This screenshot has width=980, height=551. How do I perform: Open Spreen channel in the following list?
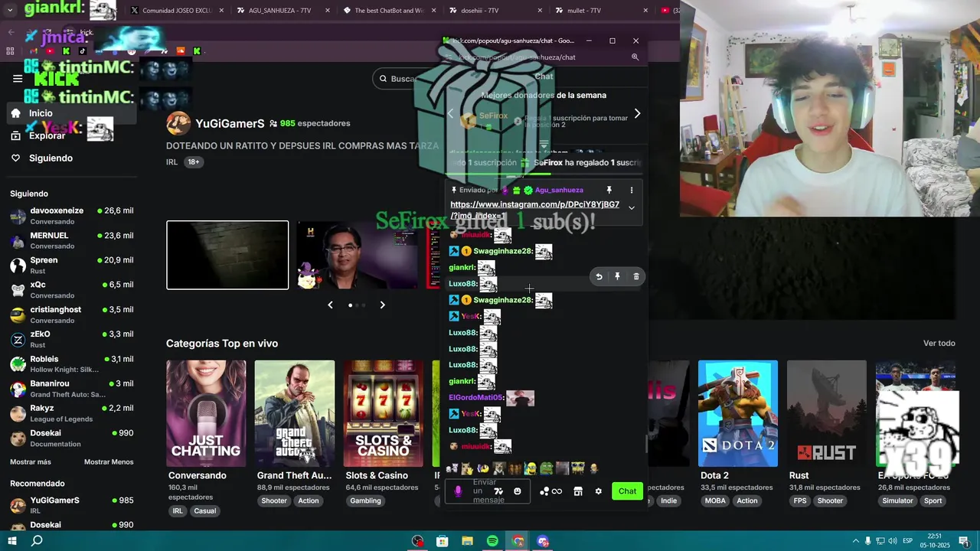click(x=71, y=265)
